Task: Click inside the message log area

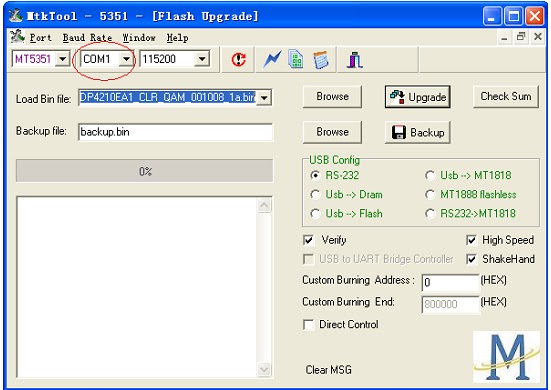Action: point(137,287)
